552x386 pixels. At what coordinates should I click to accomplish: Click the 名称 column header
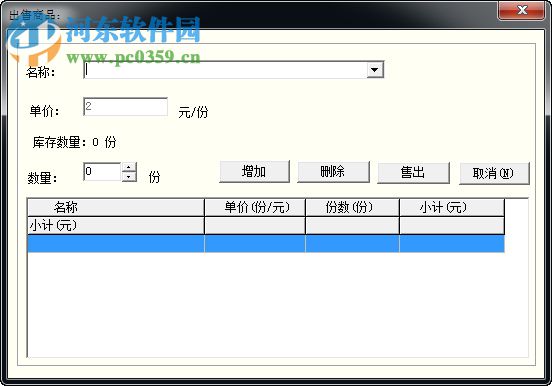click(x=116, y=207)
